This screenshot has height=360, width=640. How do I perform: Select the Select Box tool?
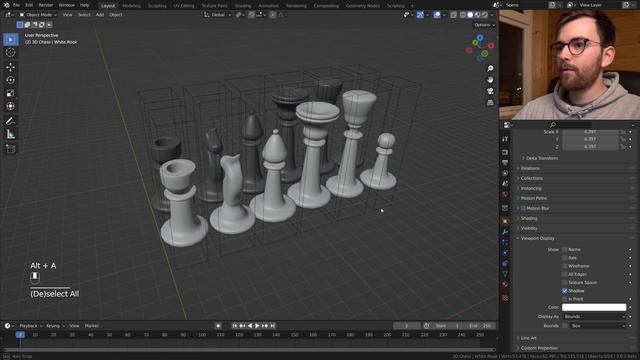click(x=11, y=39)
